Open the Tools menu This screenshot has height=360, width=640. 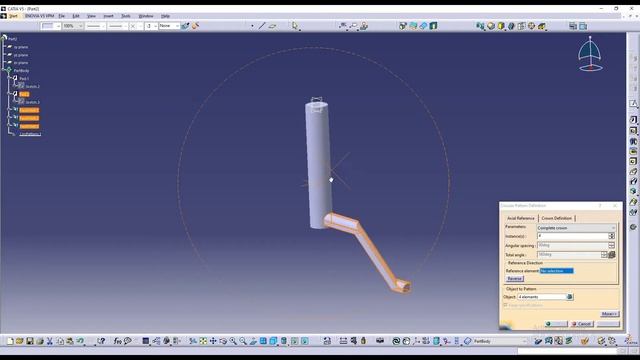pyautogui.click(x=126, y=16)
